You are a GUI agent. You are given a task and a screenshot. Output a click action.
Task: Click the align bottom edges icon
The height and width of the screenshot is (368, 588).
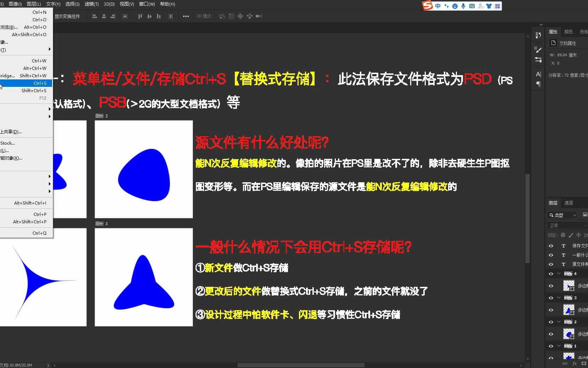click(159, 16)
